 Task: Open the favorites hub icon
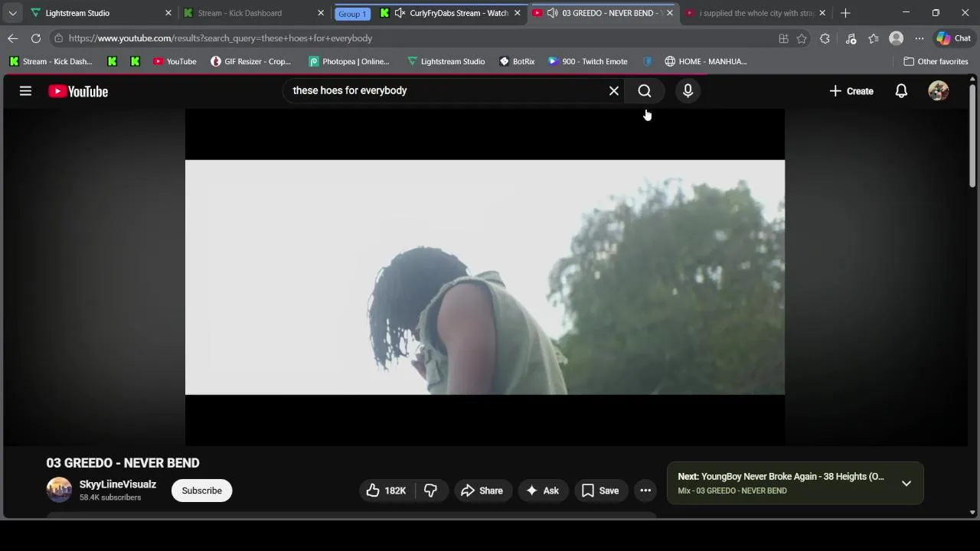[x=874, y=38]
